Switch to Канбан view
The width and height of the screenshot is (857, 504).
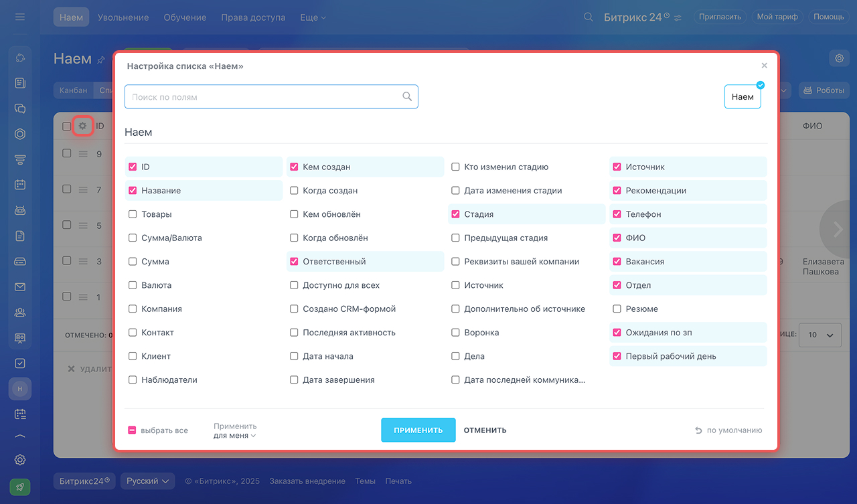73,90
